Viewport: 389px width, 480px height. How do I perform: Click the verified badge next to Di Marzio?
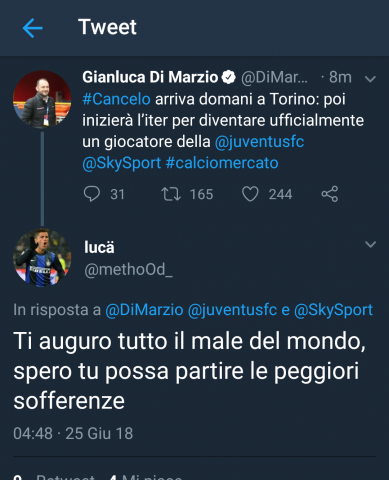pyautogui.click(x=229, y=77)
